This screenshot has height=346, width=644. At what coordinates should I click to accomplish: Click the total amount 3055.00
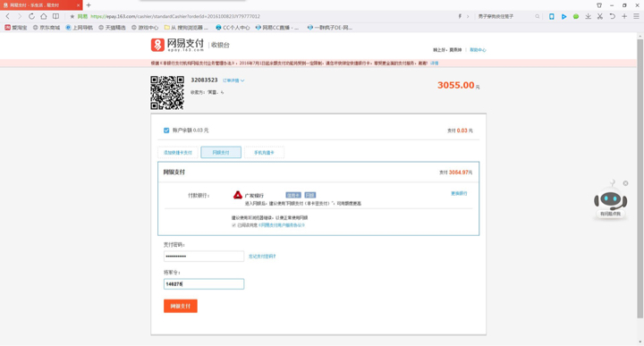tap(456, 85)
